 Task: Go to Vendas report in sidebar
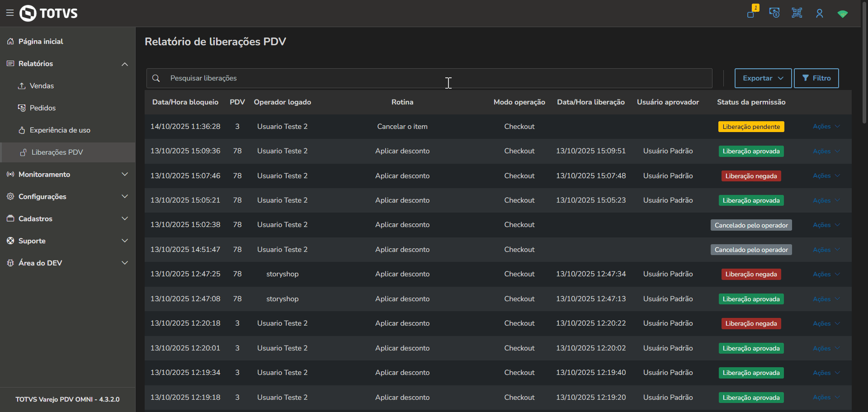42,86
